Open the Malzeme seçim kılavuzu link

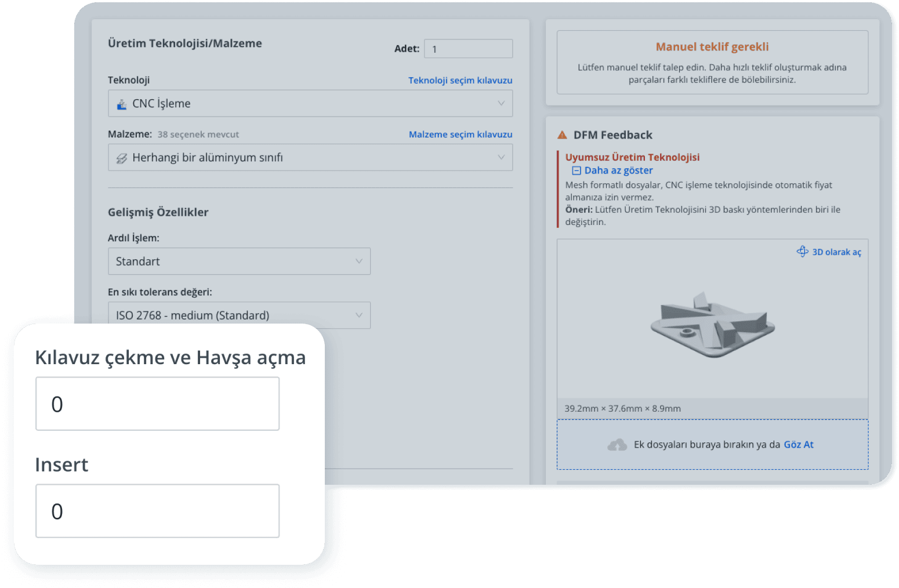click(x=461, y=135)
